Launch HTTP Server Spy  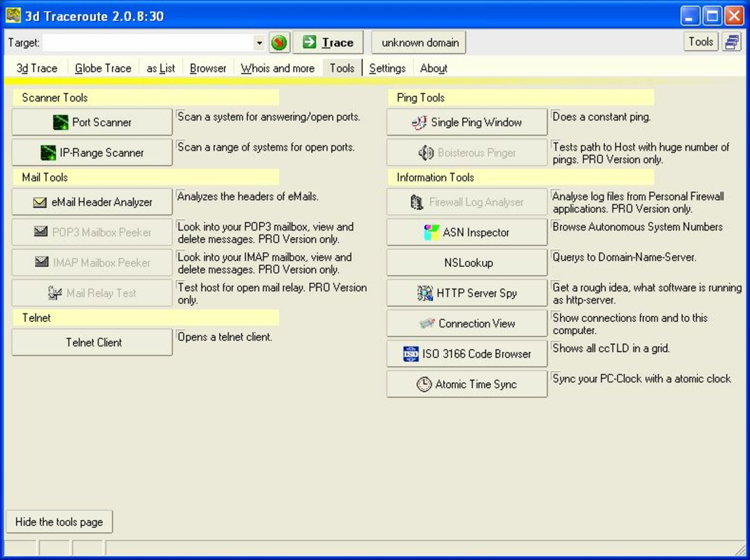tap(466, 293)
